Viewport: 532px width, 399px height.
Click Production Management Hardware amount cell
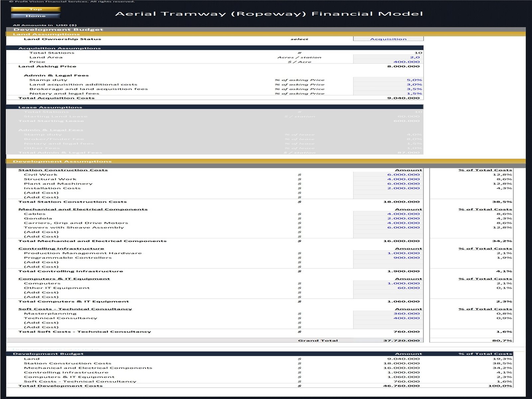point(388,253)
